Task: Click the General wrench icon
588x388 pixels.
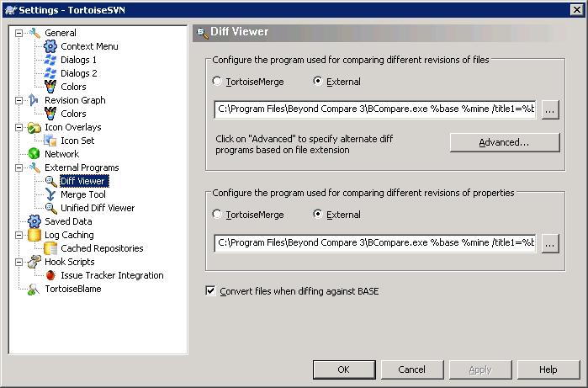Action: pos(34,33)
